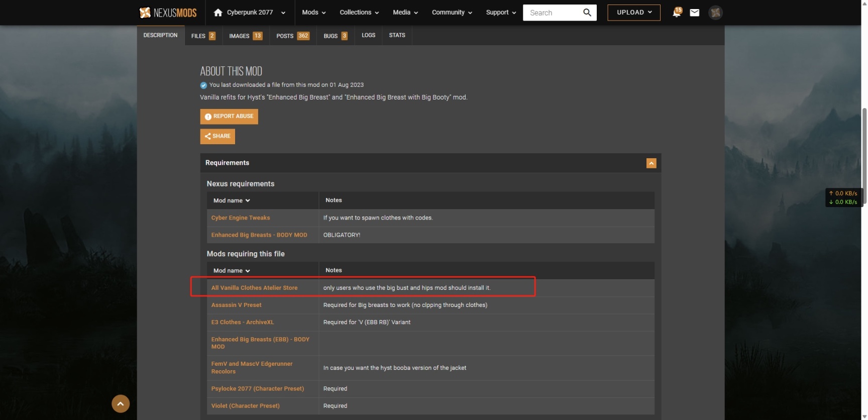Open the user avatar menu
868x420 pixels.
pyautogui.click(x=716, y=13)
